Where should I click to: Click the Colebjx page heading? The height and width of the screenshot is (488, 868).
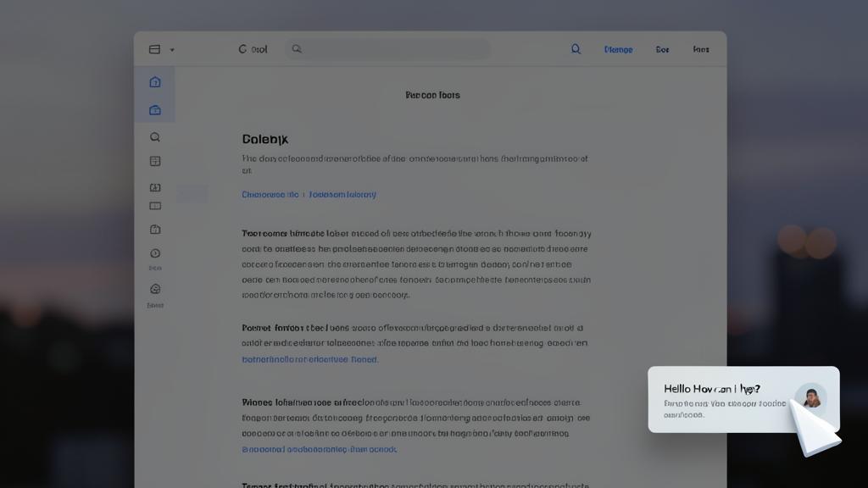coord(265,140)
